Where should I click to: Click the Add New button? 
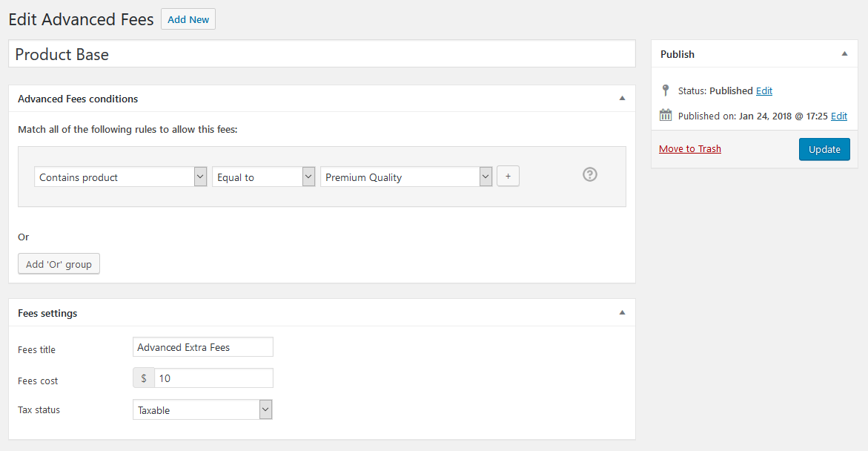[188, 19]
